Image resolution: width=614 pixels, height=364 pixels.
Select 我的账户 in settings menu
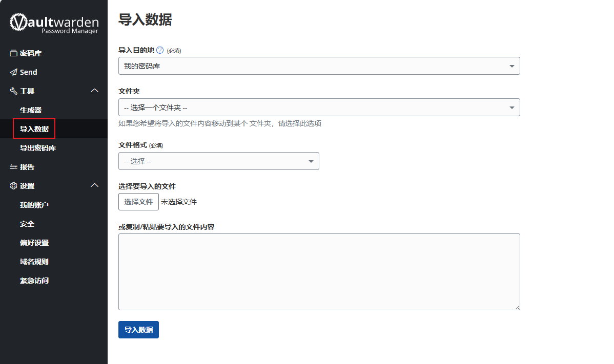(x=34, y=205)
